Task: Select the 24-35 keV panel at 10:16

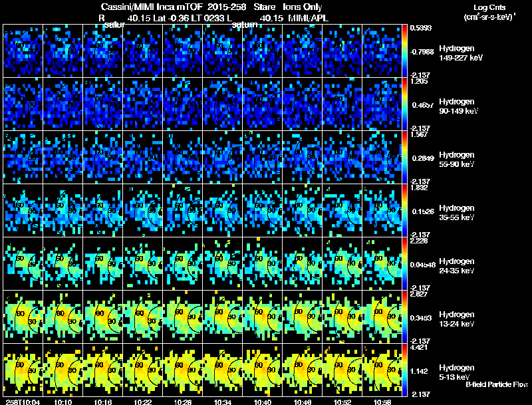Action: point(103,264)
